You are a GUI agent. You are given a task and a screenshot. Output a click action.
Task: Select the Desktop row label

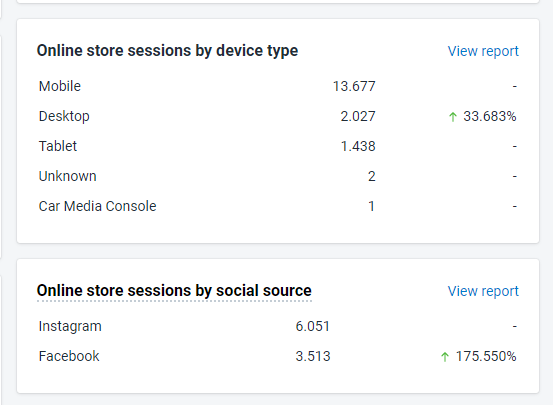(x=64, y=116)
